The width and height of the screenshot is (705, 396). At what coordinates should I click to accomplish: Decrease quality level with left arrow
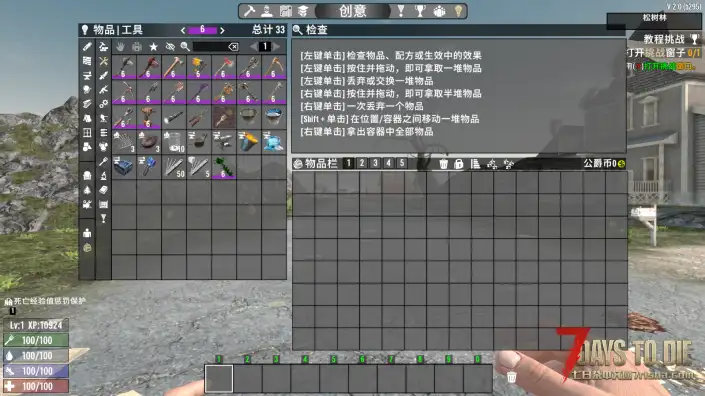(x=183, y=30)
